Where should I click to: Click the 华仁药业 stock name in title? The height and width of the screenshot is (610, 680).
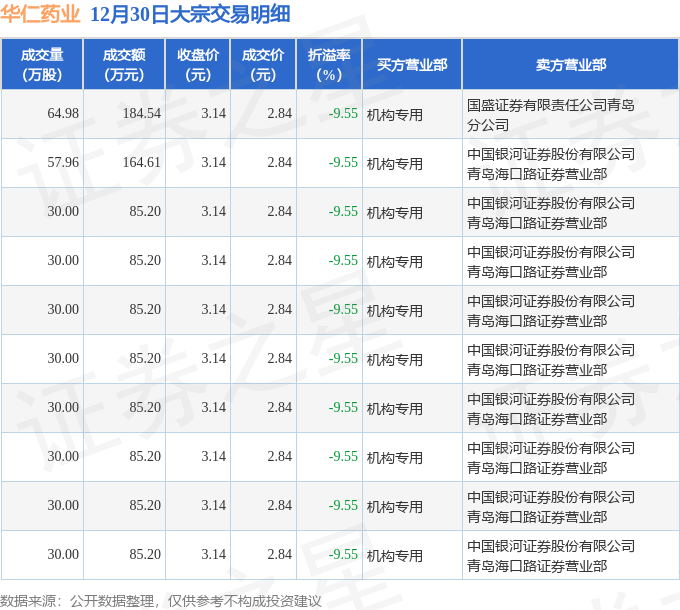click(x=40, y=14)
